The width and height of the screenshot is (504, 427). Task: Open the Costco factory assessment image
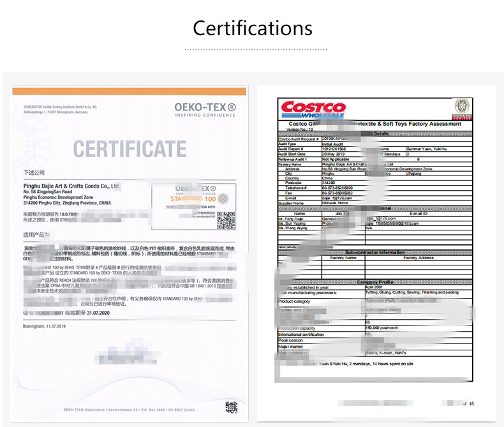(x=376, y=253)
